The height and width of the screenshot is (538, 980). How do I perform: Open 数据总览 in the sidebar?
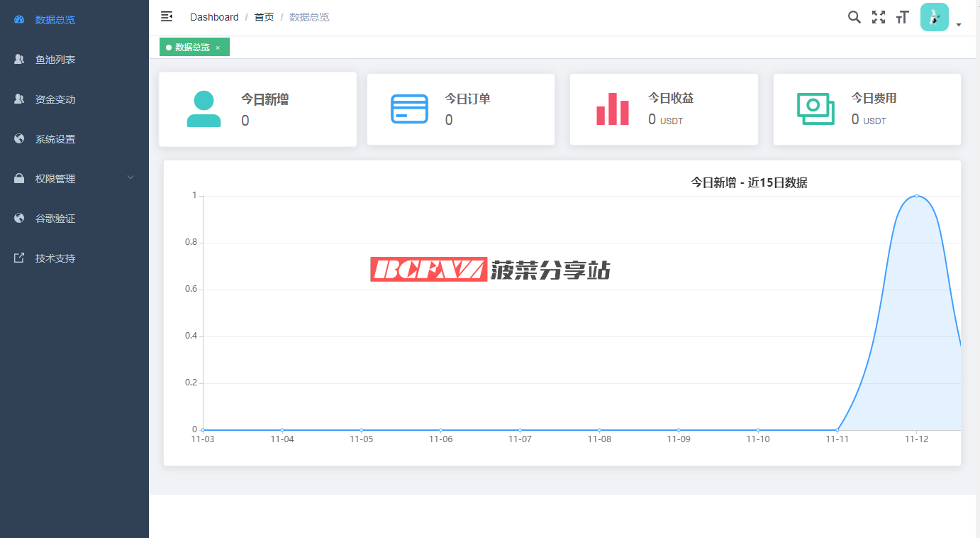[x=55, y=20]
